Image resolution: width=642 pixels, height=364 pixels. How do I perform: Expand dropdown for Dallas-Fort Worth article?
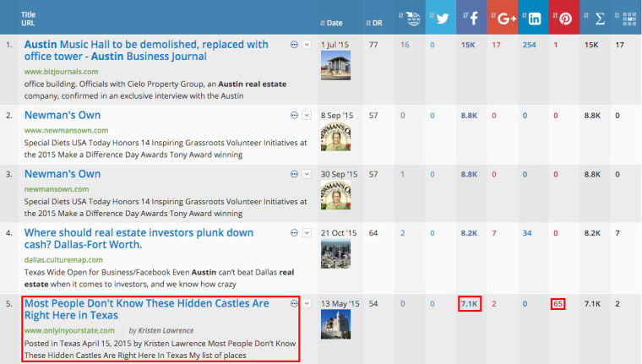307,233
